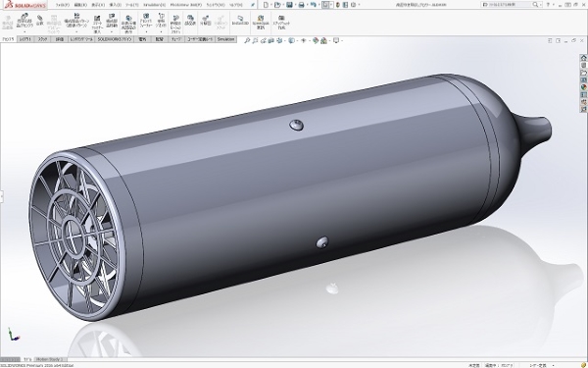Click the Instant3D toolbar icon

point(240,21)
